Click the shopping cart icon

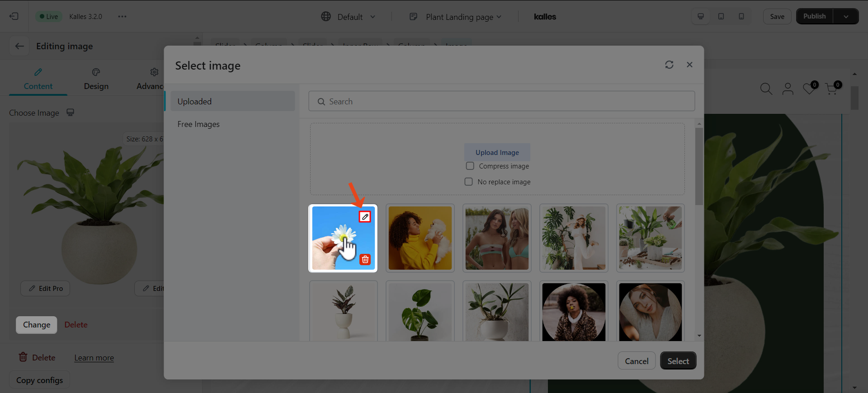[832, 89]
